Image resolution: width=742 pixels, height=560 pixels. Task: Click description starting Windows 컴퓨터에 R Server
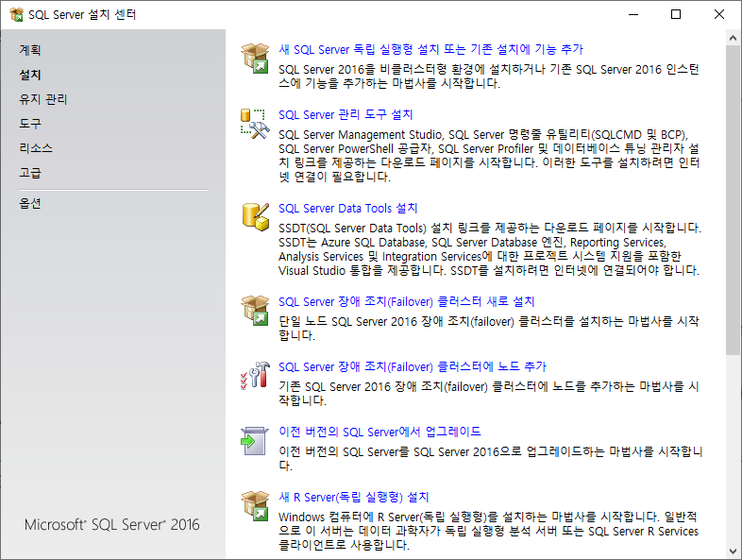tap(488, 531)
